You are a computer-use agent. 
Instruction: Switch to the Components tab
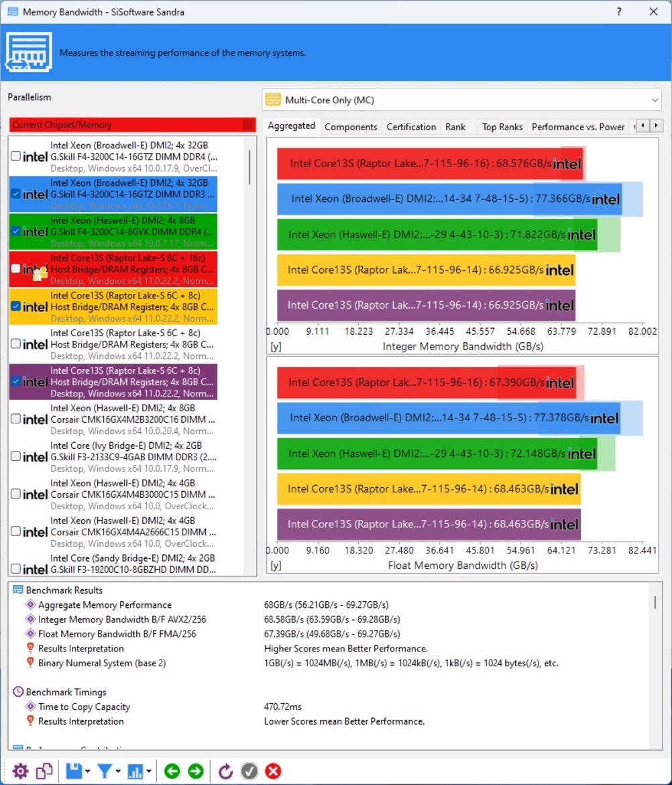click(351, 127)
